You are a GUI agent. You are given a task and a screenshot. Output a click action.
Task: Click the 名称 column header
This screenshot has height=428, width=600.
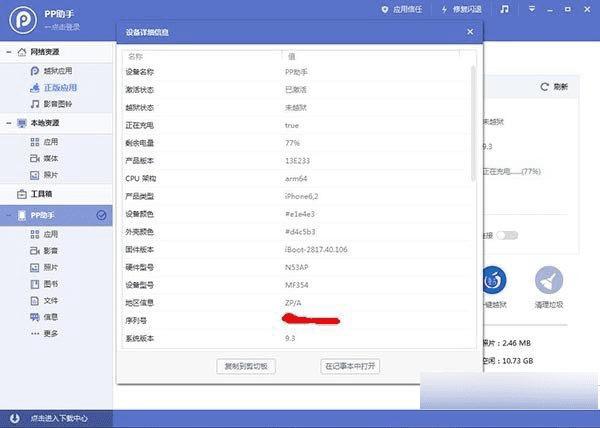pos(135,57)
